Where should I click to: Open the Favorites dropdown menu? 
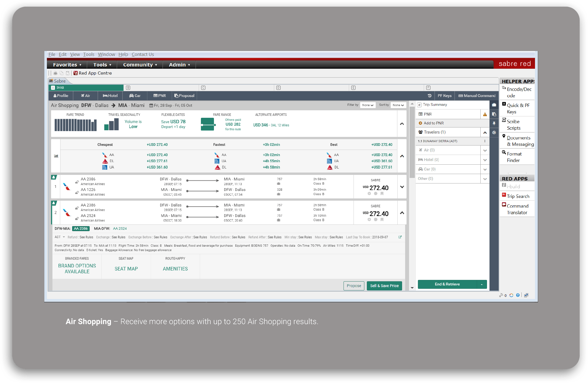click(x=67, y=65)
